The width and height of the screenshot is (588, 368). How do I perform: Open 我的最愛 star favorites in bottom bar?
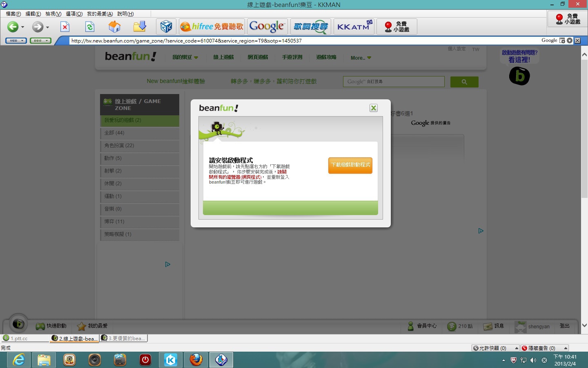pyautogui.click(x=92, y=326)
